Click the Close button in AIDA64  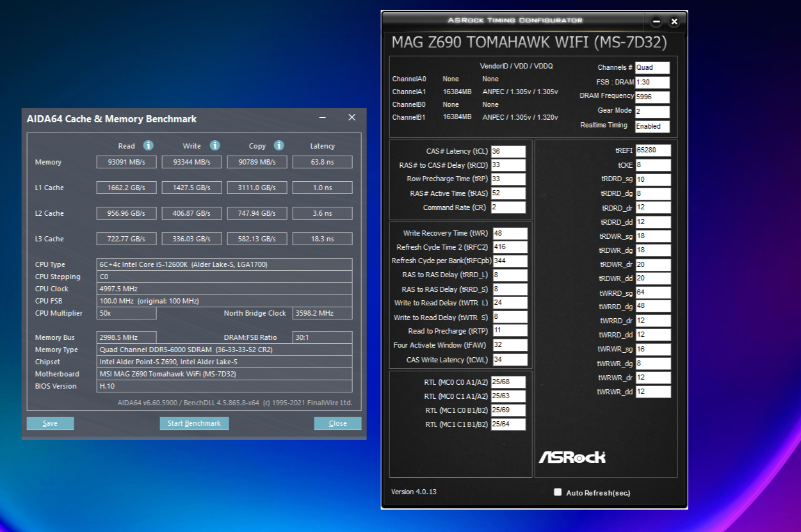337,423
